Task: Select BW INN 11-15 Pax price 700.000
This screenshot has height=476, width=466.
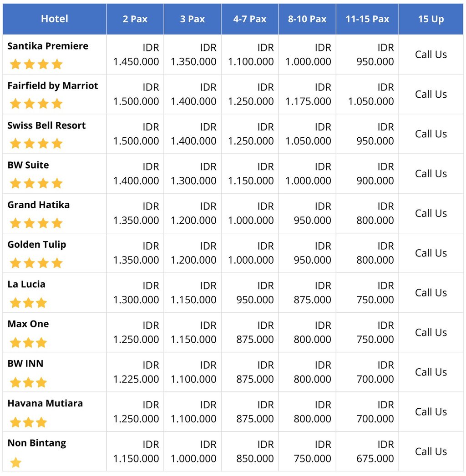Action: 375,379
